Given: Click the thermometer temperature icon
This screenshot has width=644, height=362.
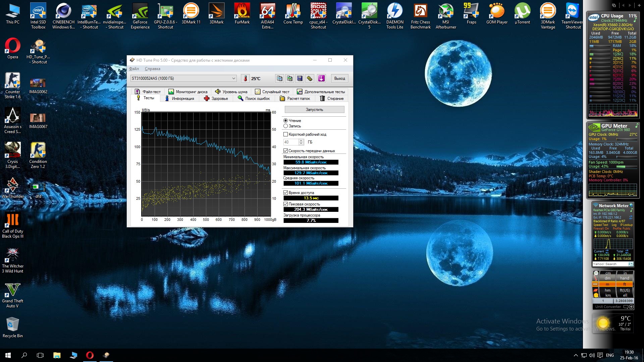Looking at the screenshot, I should tap(245, 78).
